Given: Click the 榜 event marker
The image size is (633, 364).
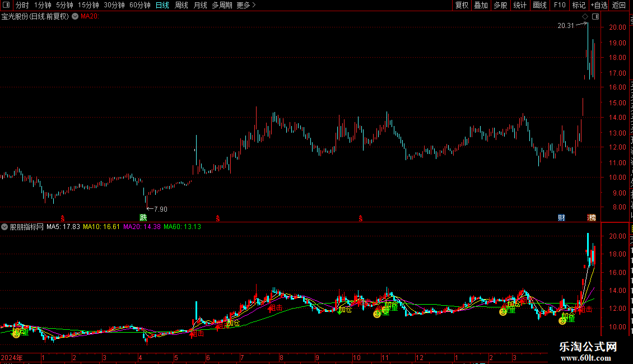Looking at the screenshot, I should click(592, 217).
